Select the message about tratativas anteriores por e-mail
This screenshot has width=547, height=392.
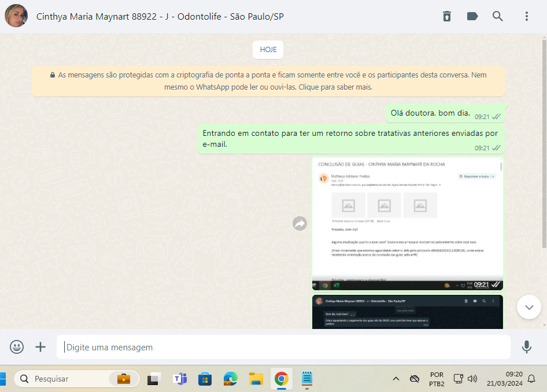(x=350, y=139)
